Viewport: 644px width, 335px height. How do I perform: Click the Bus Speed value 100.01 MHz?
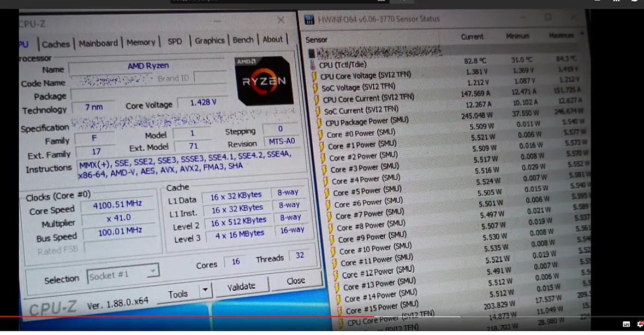(120, 231)
